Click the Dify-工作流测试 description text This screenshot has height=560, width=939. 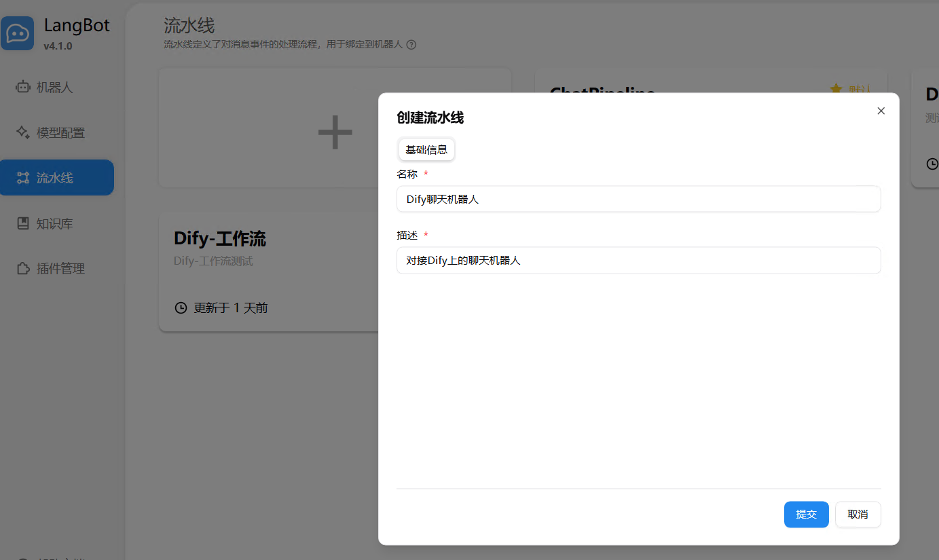213,261
